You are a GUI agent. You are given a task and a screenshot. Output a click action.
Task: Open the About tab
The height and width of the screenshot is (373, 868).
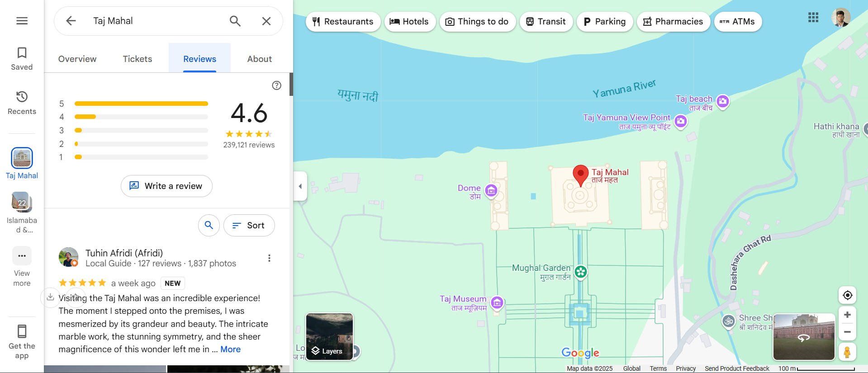(260, 59)
